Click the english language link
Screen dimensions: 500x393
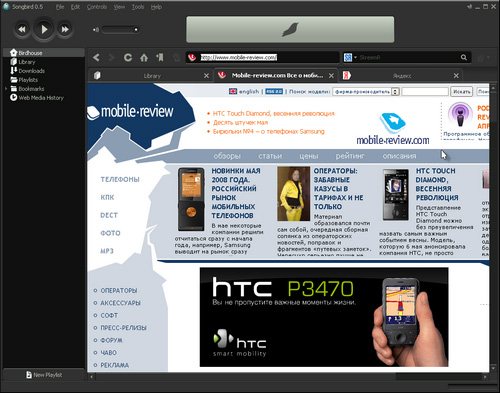click(x=249, y=91)
